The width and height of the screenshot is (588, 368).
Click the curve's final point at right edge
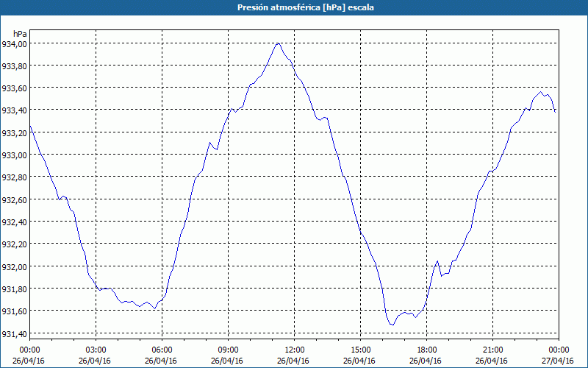click(555, 110)
